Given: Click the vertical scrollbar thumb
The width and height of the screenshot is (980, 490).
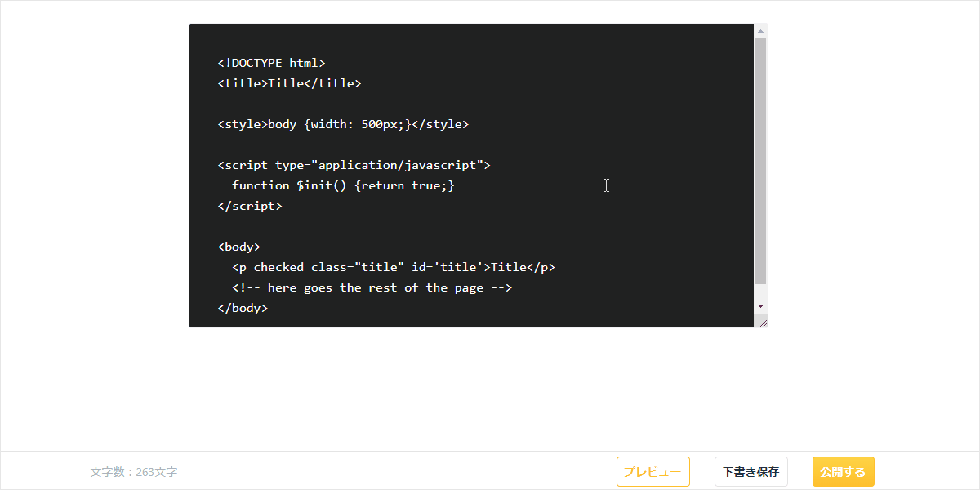Looking at the screenshot, I should [x=761, y=160].
